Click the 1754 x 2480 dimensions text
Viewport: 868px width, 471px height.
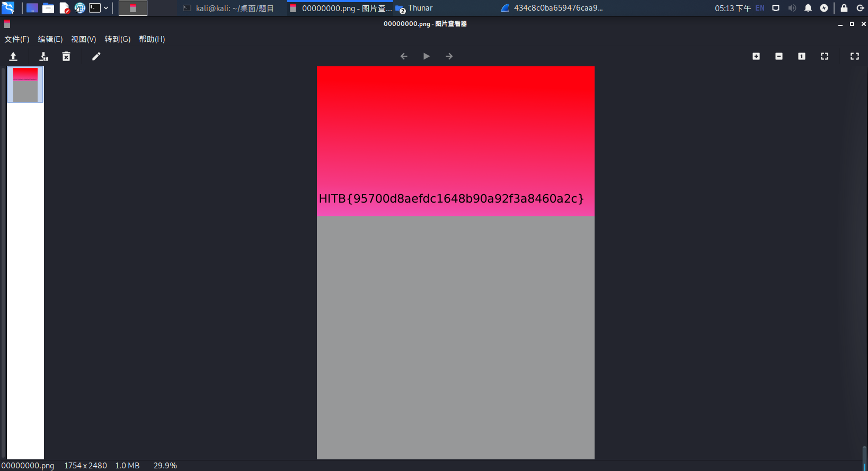[x=86, y=466]
